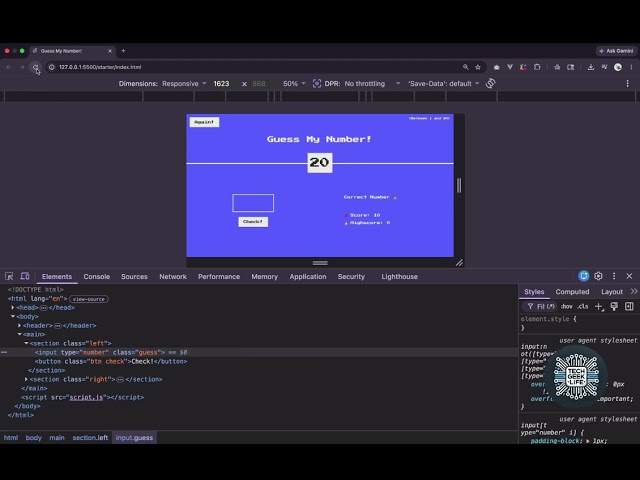Click the new style rule plus icon

(x=599, y=307)
